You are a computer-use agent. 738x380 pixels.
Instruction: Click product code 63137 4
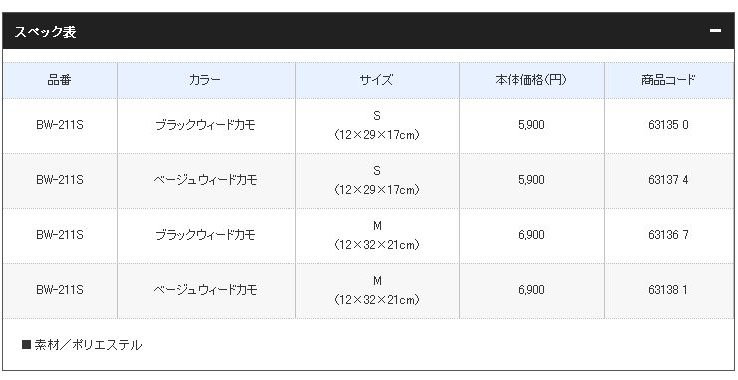coord(668,180)
